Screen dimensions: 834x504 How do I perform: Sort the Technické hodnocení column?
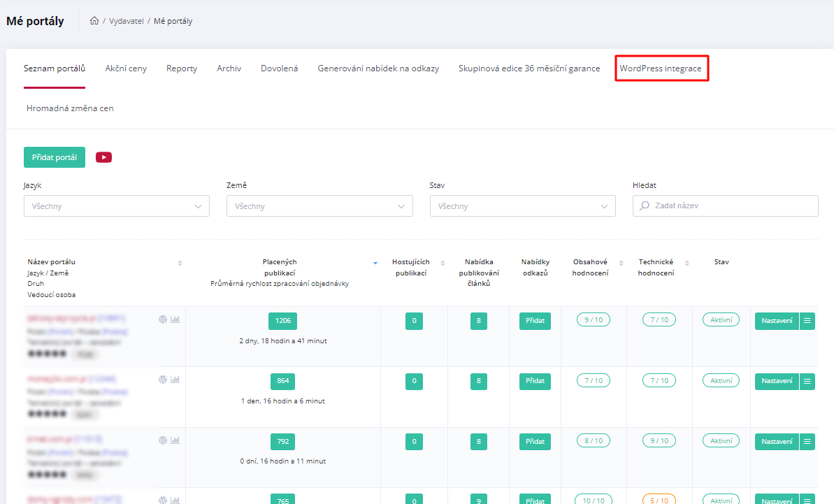[x=686, y=263]
